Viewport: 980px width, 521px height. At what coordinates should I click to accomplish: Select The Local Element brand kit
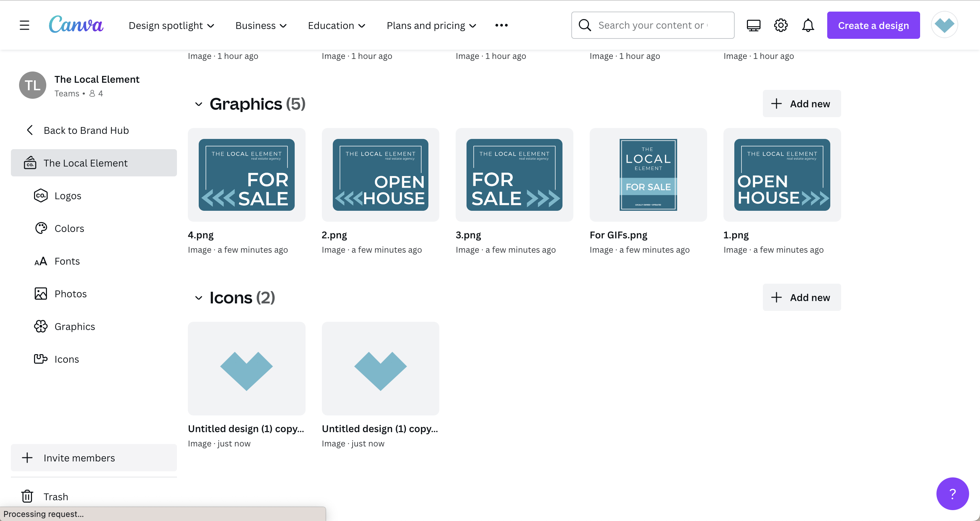click(94, 163)
